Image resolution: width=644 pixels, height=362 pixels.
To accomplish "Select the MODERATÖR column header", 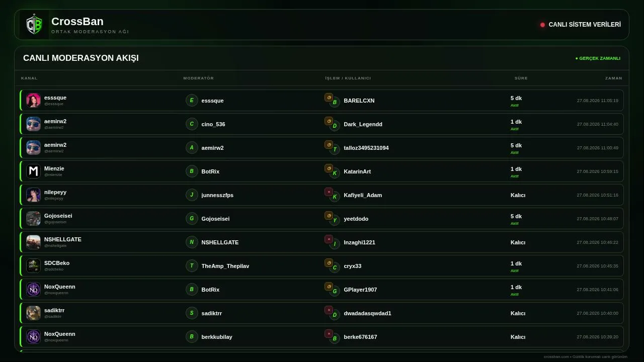I will point(199,78).
